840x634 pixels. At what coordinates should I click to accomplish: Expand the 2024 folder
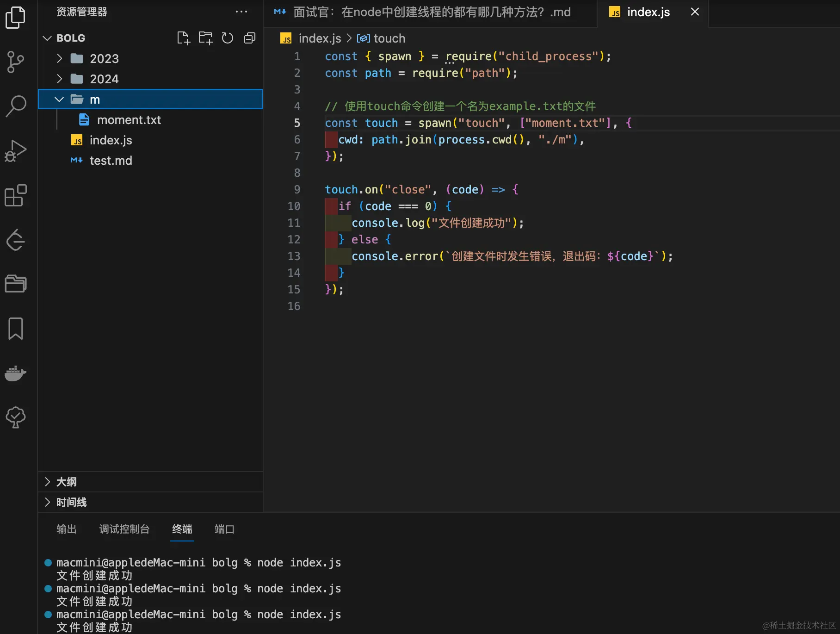click(x=59, y=79)
